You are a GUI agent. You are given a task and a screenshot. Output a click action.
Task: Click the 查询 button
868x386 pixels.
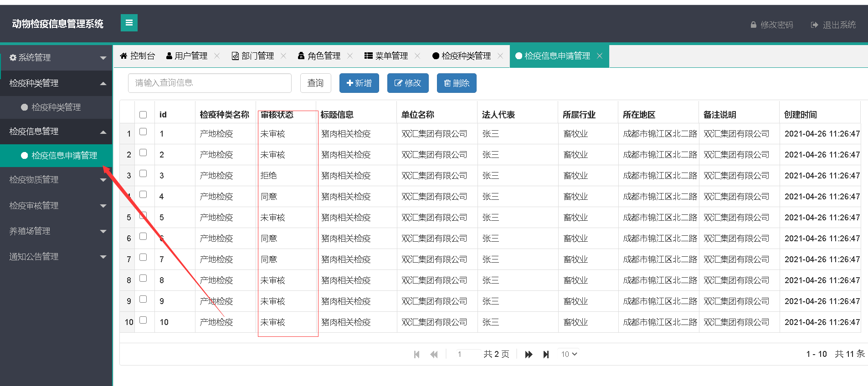(315, 83)
